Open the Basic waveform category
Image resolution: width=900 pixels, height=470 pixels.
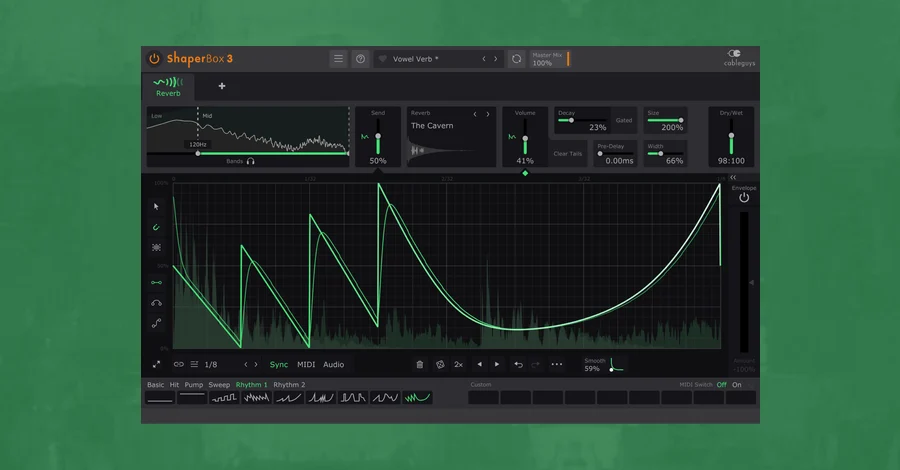[156, 384]
